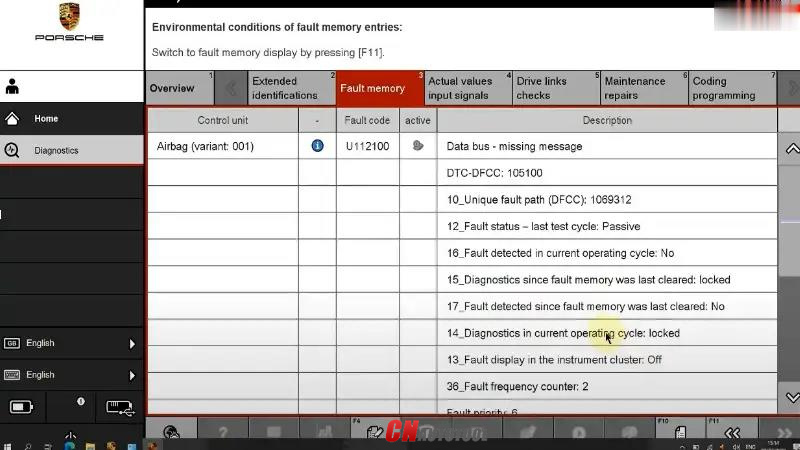Select fault code U112100 cell
This screenshot has width=800, height=450.
pyautogui.click(x=367, y=146)
